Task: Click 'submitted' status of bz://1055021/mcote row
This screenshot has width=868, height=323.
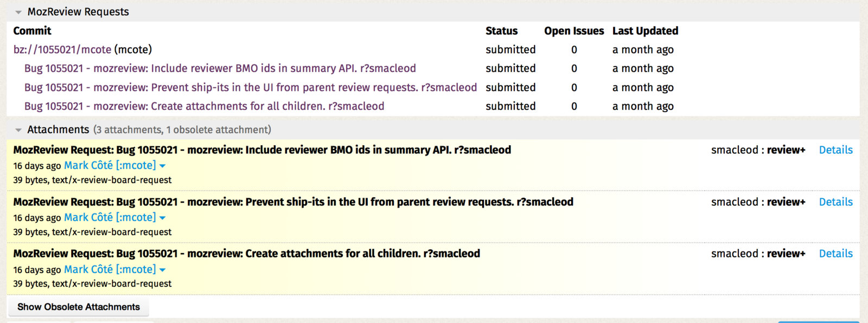Action: 510,49
